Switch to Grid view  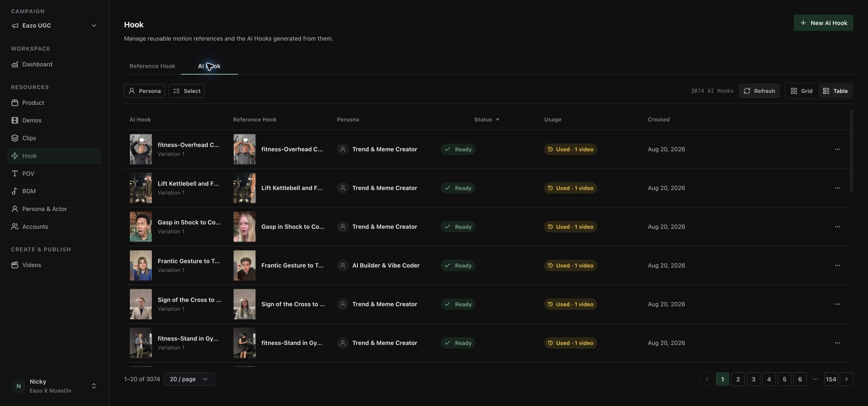click(801, 91)
